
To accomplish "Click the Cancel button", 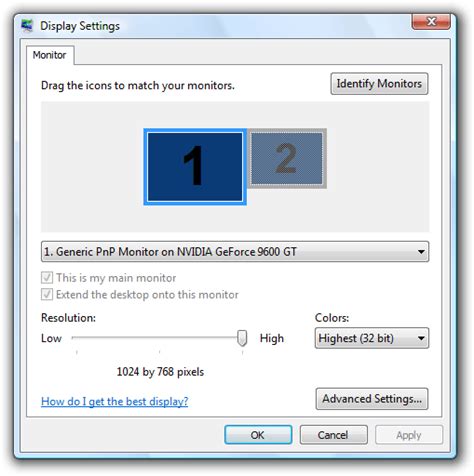I will coord(333,435).
